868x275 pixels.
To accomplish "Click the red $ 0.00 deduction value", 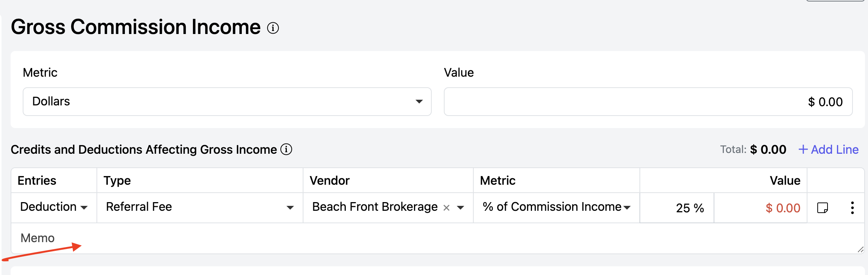I will [782, 208].
